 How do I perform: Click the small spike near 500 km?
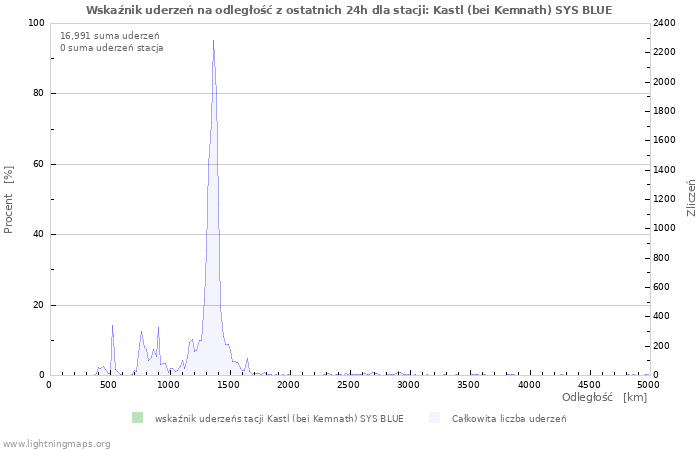tap(112, 326)
